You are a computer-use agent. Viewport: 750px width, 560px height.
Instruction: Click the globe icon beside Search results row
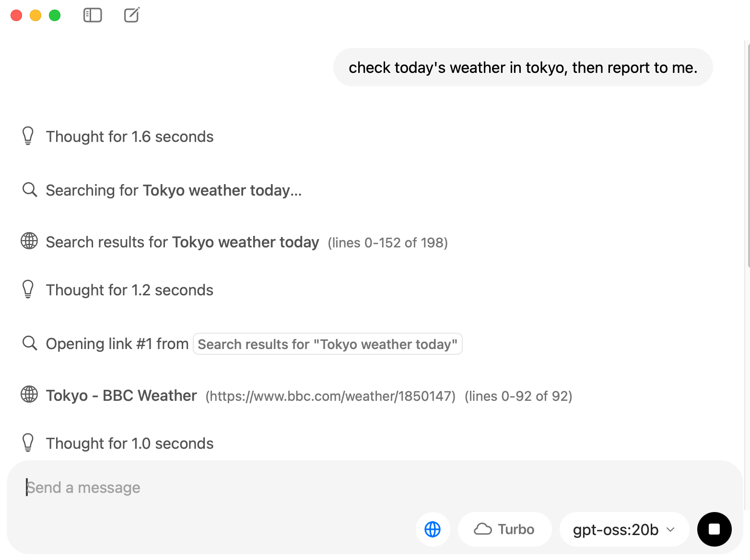click(x=29, y=241)
